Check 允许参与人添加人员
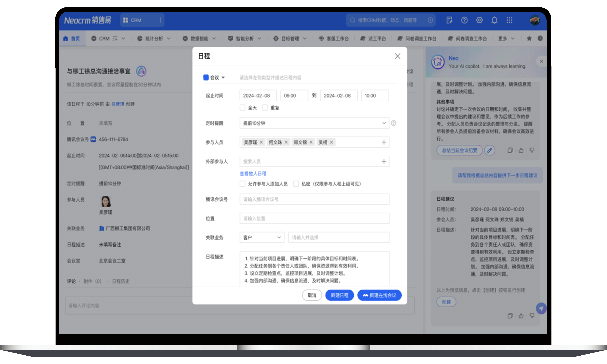607x364 pixels. (x=242, y=184)
